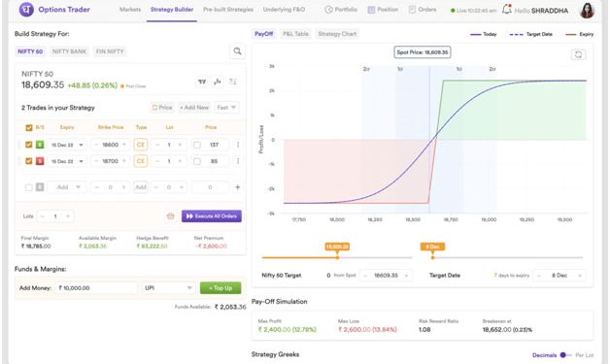Switch to the P&L Table tab
This screenshot has width=610, height=364.
tap(295, 34)
